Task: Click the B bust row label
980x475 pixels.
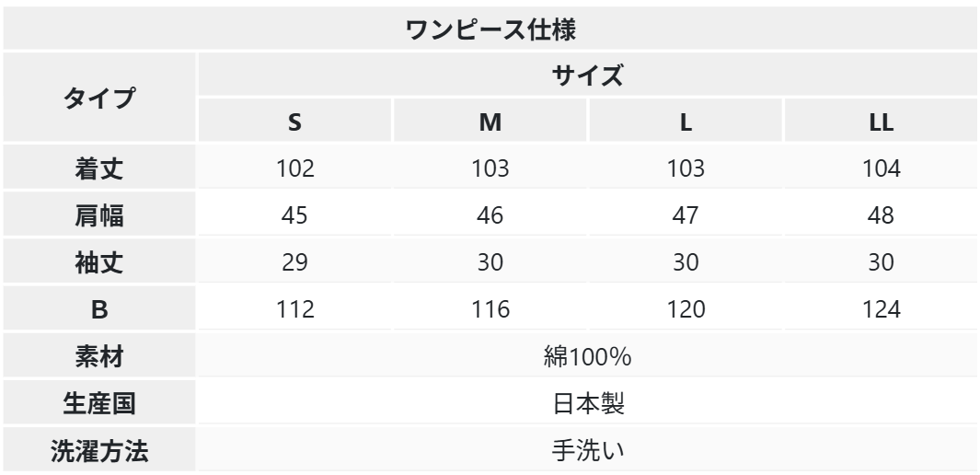Action: tap(99, 311)
